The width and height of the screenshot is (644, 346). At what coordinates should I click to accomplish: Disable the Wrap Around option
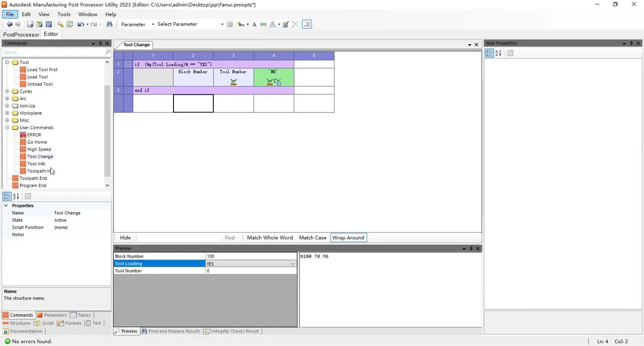[348, 237]
